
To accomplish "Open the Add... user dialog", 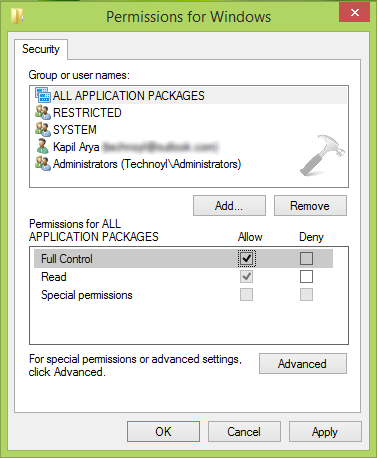I will (x=229, y=206).
